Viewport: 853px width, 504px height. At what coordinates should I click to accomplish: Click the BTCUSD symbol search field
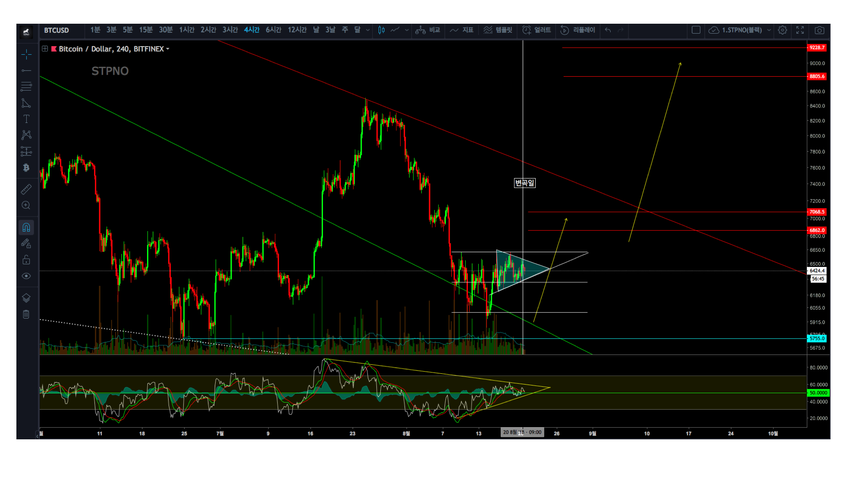(x=56, y=30)
